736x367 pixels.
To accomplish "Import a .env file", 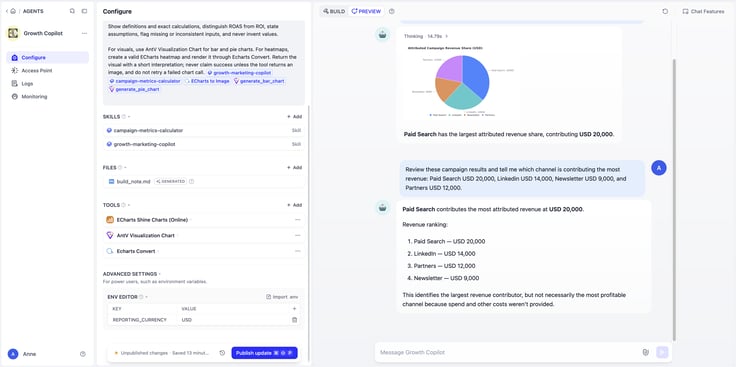I will 282,297.
